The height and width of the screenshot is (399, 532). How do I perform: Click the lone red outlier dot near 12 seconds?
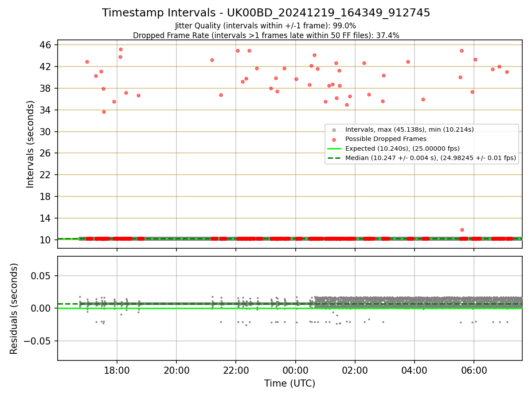coord(462,230)
